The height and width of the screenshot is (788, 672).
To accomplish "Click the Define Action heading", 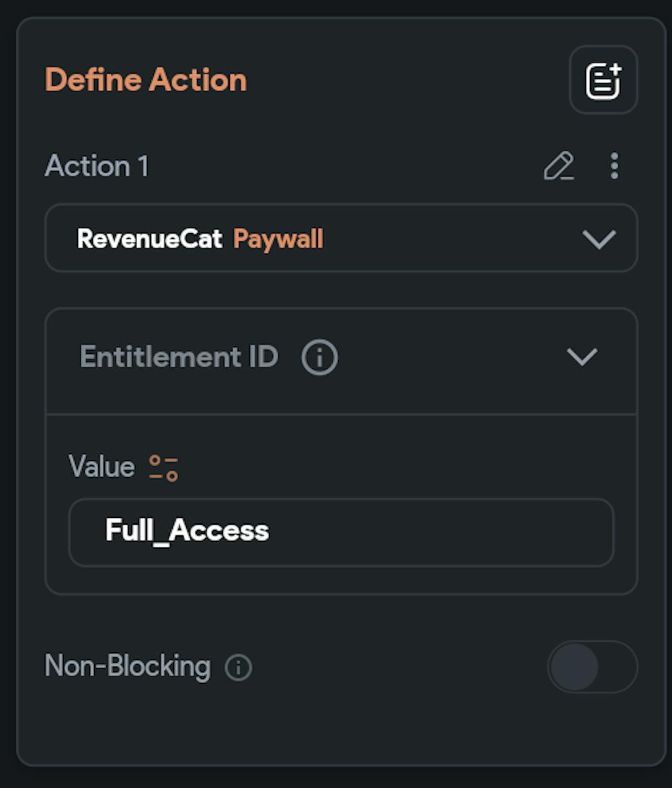I will tap(145, 79).
